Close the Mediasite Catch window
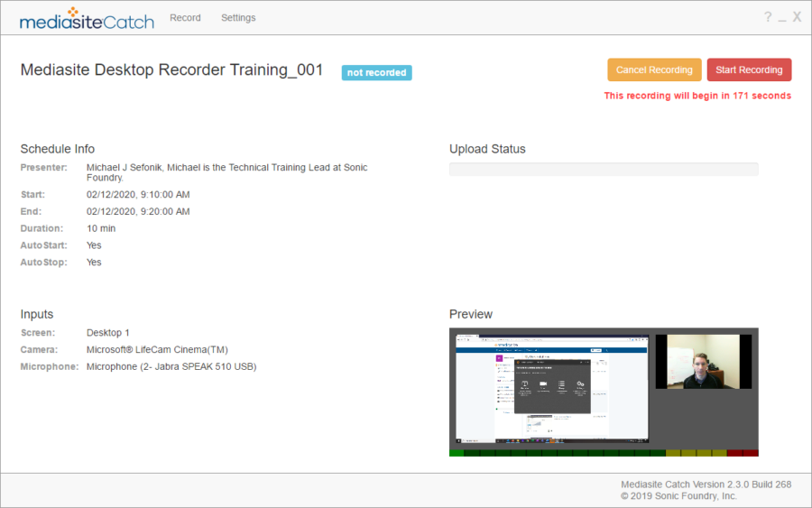This screenshot has height=508, width=812. (x=797, y=17)
